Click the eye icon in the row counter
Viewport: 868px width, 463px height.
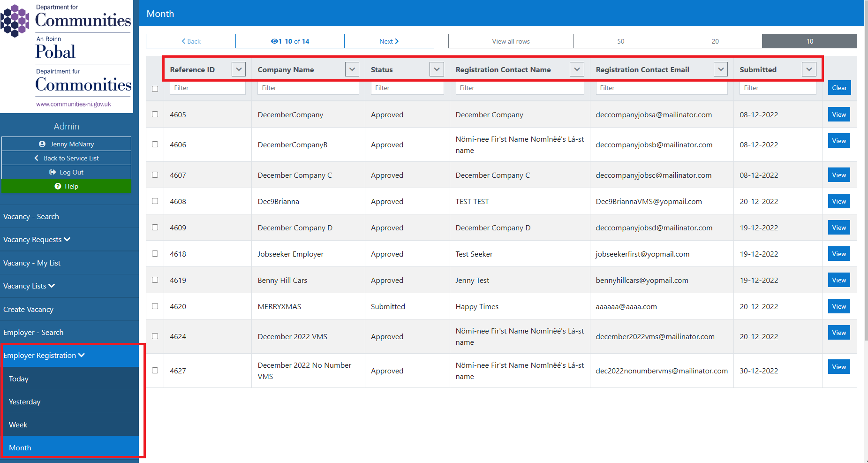pos(274,41)
